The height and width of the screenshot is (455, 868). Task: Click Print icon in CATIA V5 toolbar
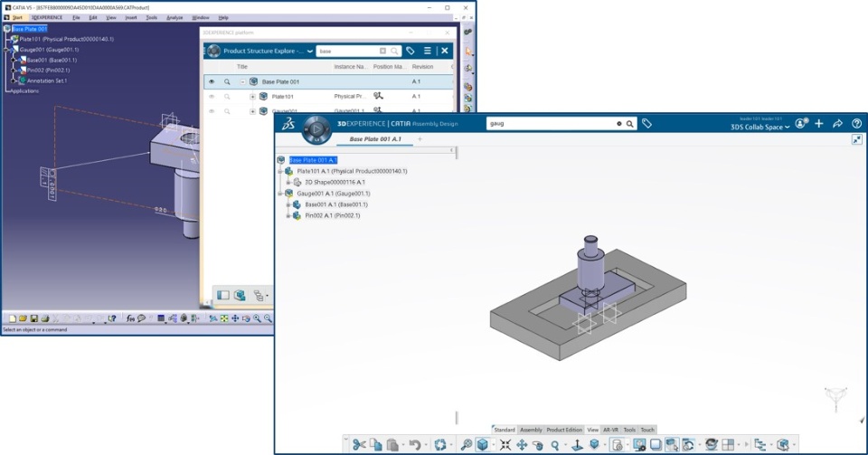coord(45,318)
